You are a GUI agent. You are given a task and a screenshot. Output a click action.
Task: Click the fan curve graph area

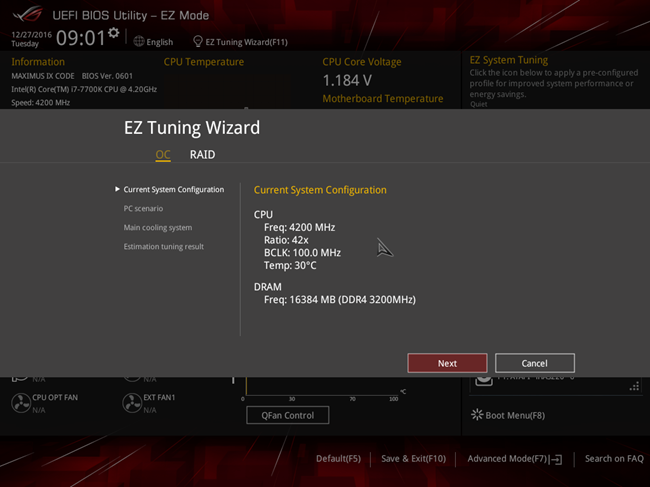click(321, 386)
